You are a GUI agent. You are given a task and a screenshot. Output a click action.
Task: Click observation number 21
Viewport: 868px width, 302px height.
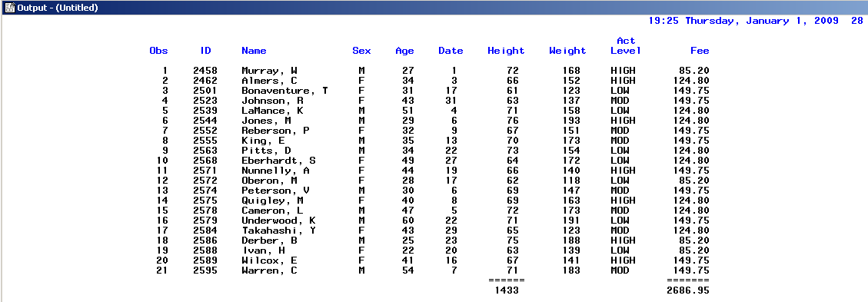click(x=161, y=270)
